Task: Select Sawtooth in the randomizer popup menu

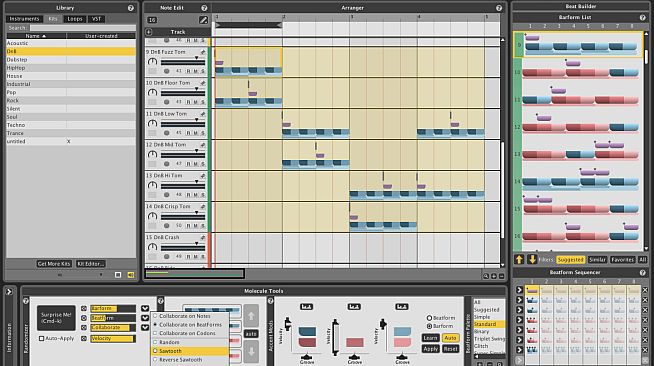Action: coord(190,351)
